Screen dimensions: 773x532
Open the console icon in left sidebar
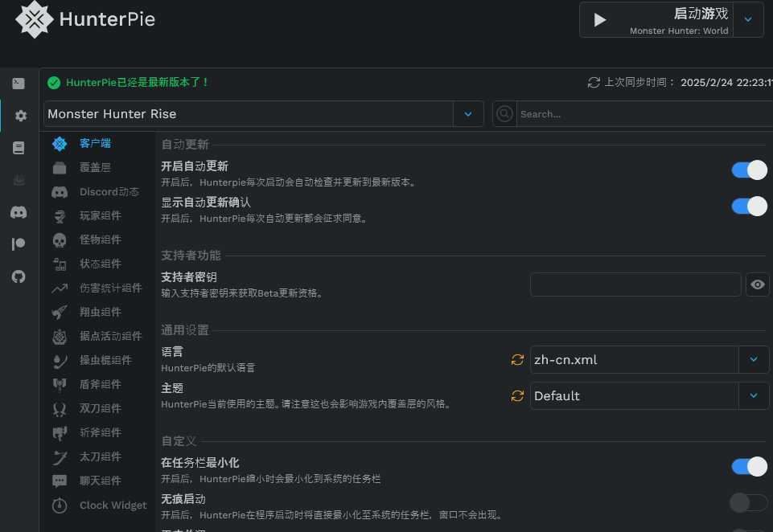19,84
